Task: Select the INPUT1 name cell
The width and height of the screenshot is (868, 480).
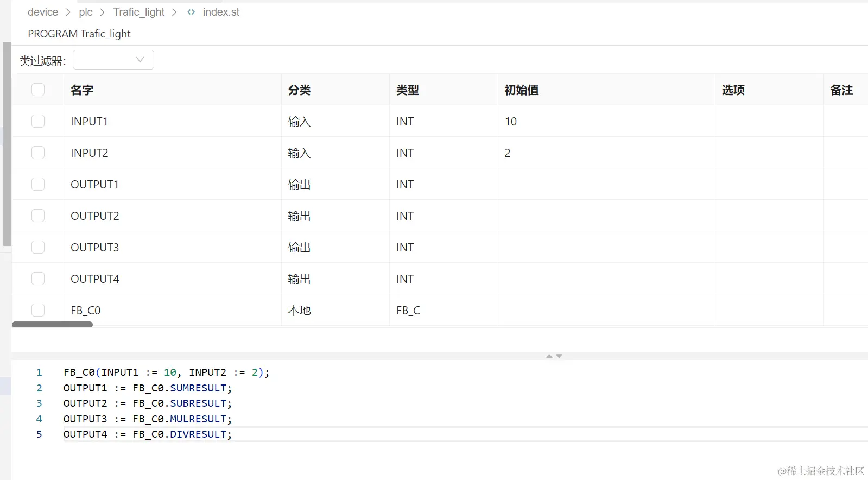Action: pyautogui.click(x=173, y=122)
